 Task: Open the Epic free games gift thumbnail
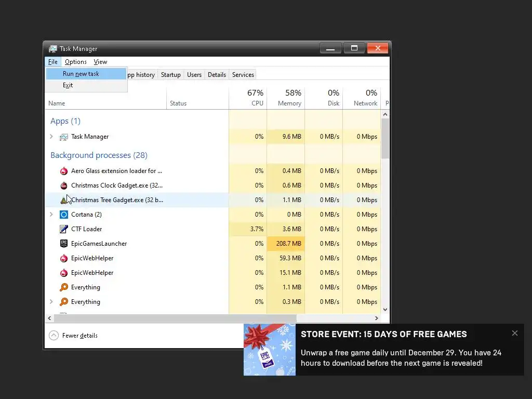[x=270, y=350]
